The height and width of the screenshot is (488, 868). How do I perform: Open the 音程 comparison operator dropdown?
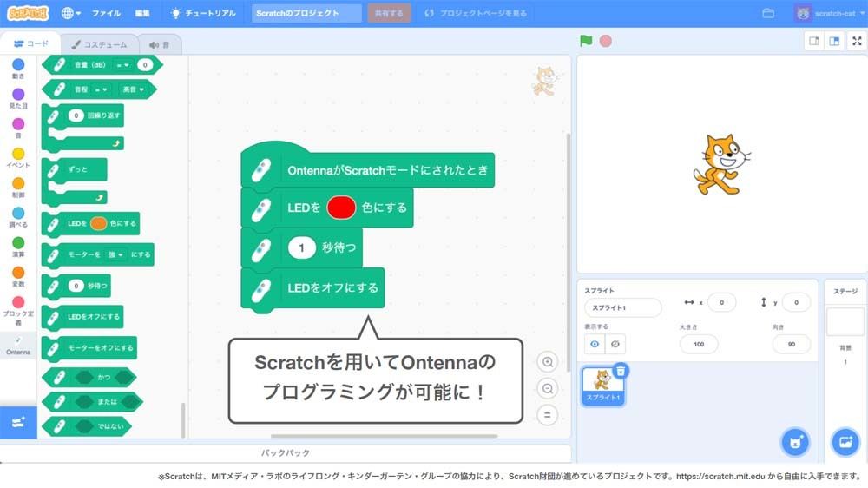tap(101, 89)
